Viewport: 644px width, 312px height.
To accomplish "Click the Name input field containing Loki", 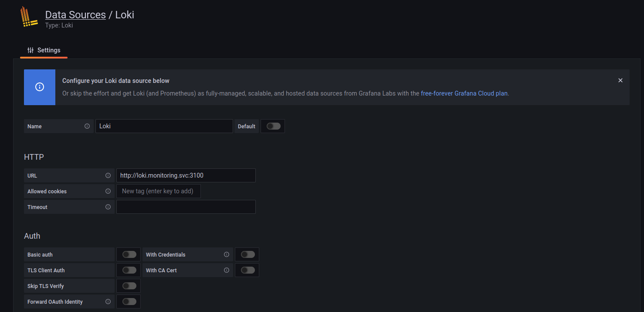I will (x=164, y=126).
